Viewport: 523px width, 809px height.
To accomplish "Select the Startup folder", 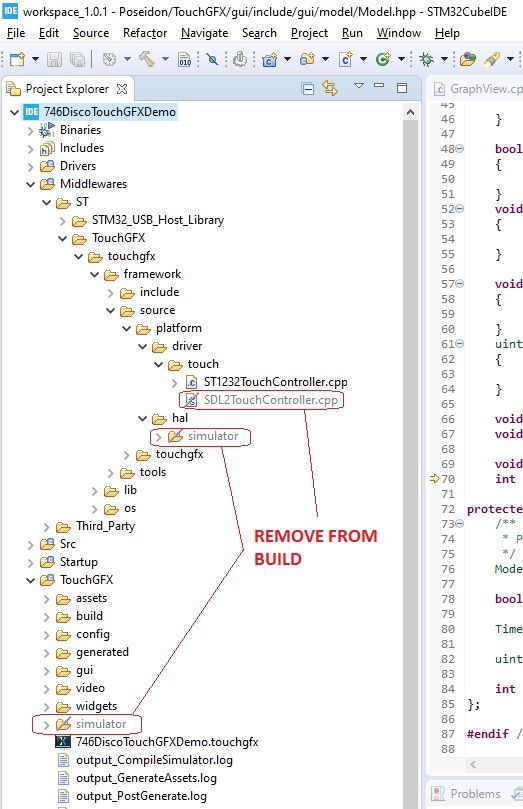I will 78,562.
